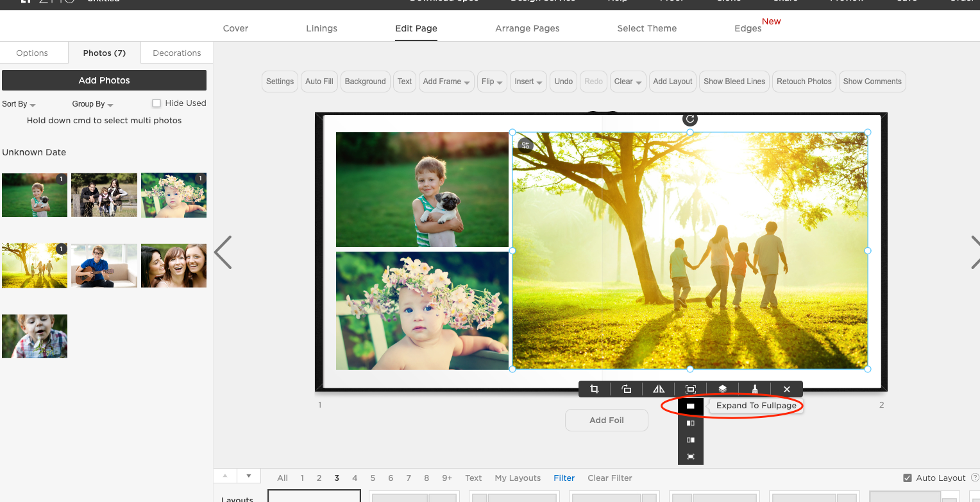Screen dimensions: 980x502
Task: Toggle Show Bleed Lines
Action: click(734, 82)
